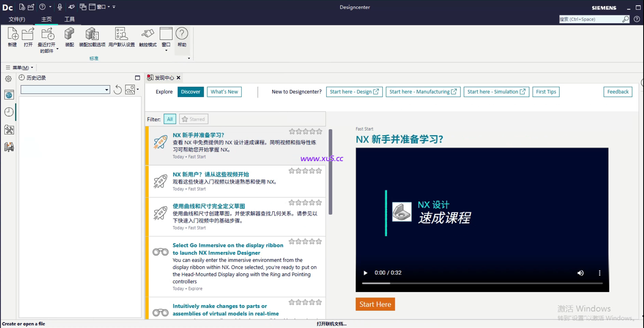Viewport: 644px width, 328px height.
Task: Open the history clock icon in sidebar
Action: [x=9, y=112]
